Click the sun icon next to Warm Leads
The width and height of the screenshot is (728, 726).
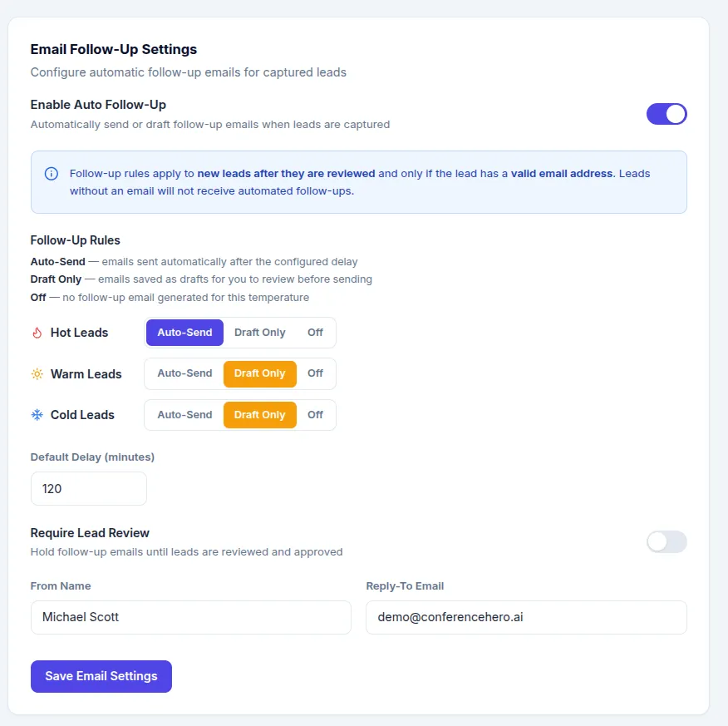pyautogui.click(x=37, y=373)
